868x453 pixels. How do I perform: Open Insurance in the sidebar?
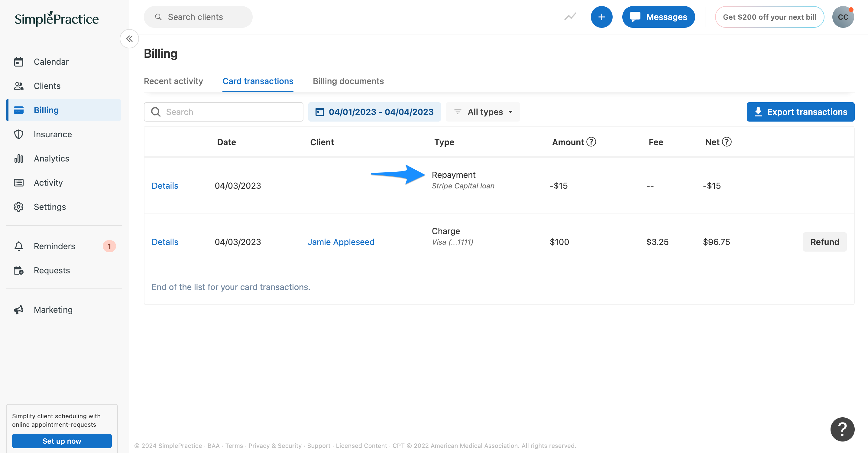[63, 134]
